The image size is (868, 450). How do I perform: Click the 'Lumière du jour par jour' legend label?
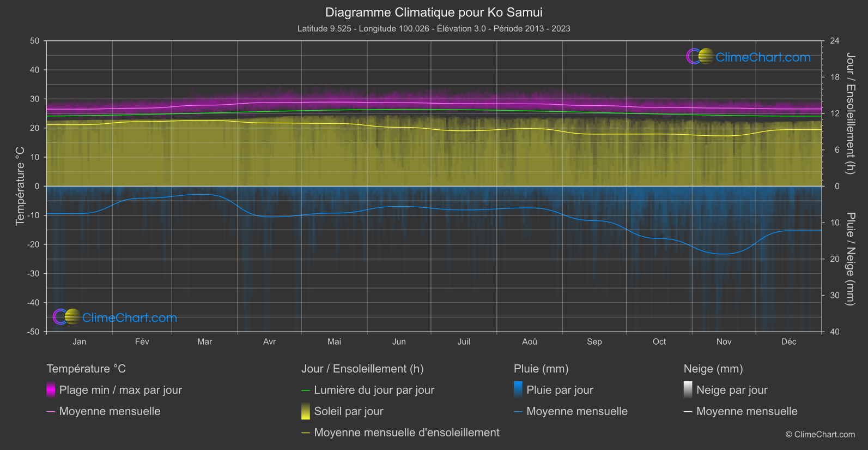click(x=374, y=390)
